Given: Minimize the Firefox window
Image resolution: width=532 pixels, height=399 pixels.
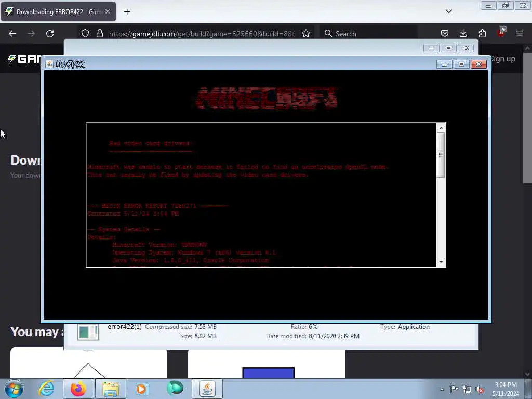Looking at the screenshot, I should point(488,6).
